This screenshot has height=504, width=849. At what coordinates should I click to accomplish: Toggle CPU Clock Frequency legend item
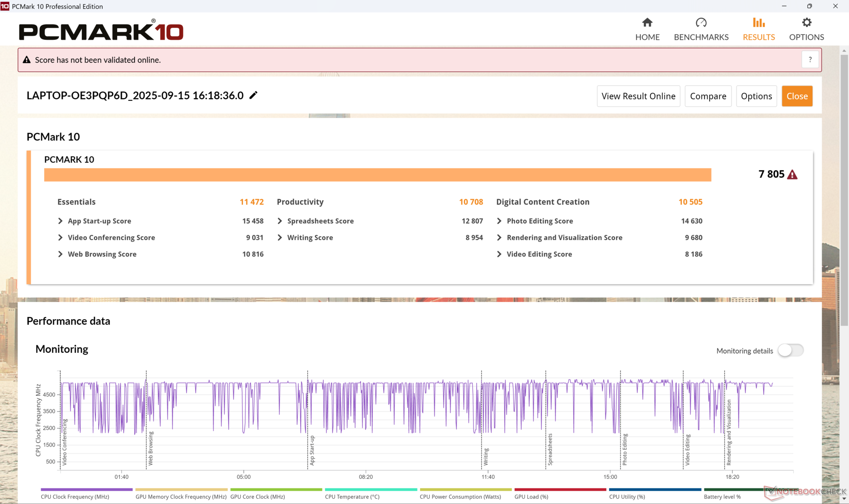[x=75, y=496]
